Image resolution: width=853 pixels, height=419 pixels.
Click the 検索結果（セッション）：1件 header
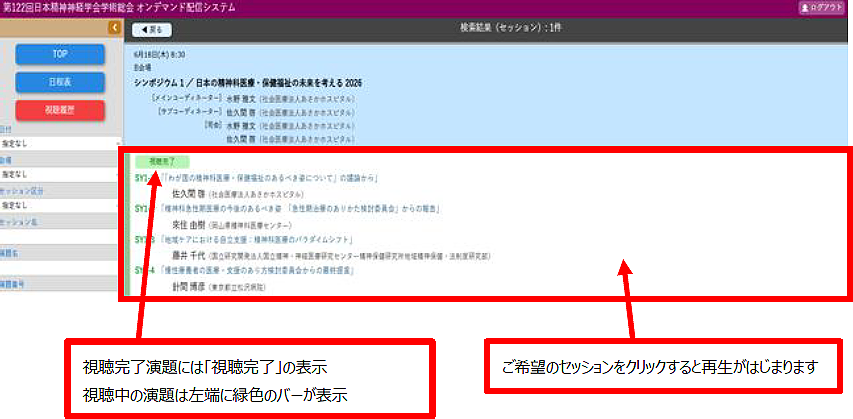point(511,28)
